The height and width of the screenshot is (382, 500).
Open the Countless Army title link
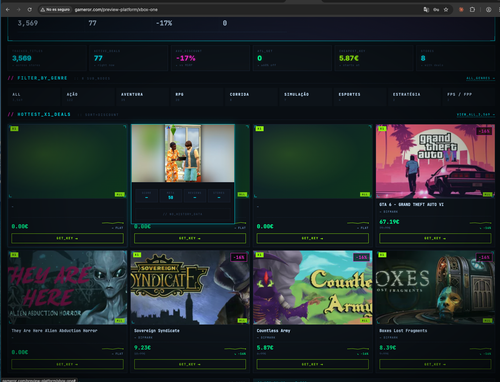[273, 331]
